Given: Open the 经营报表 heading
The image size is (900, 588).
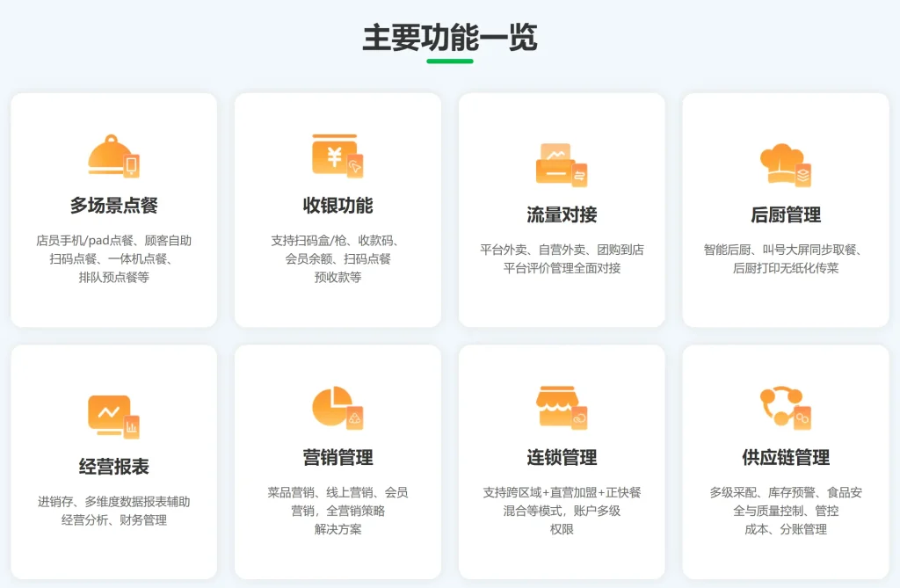Looking at the screenshot, I should click(x=113, y=467).
